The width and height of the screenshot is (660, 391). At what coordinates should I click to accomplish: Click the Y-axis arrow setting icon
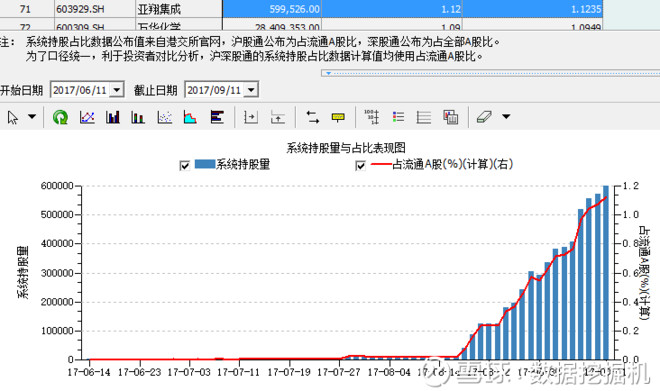pos(277,117)
